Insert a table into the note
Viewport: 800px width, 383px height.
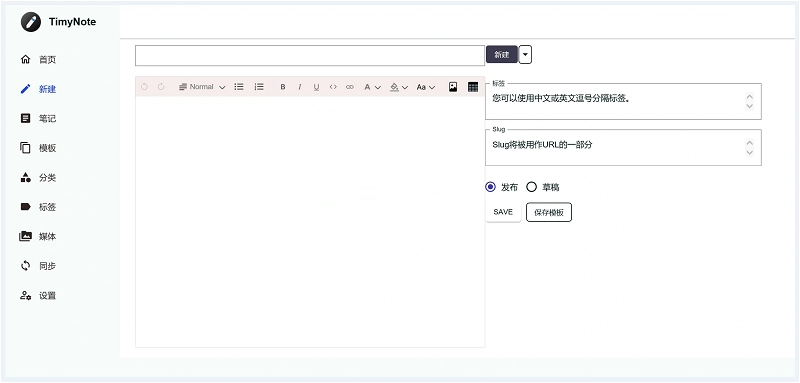pyautogui.click(x=473, y=87)
